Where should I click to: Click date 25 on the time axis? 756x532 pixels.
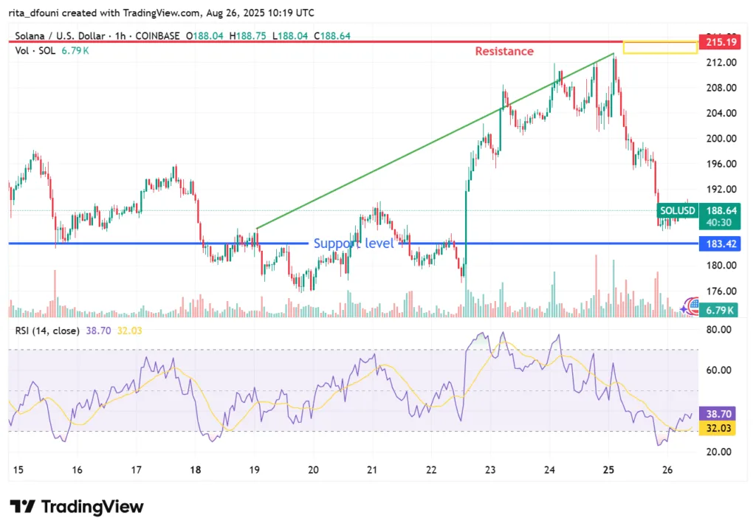coord(608,470)
